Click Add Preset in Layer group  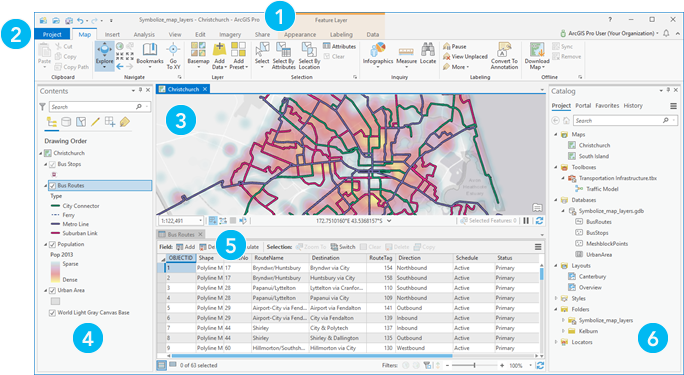(x=239, y=56)
